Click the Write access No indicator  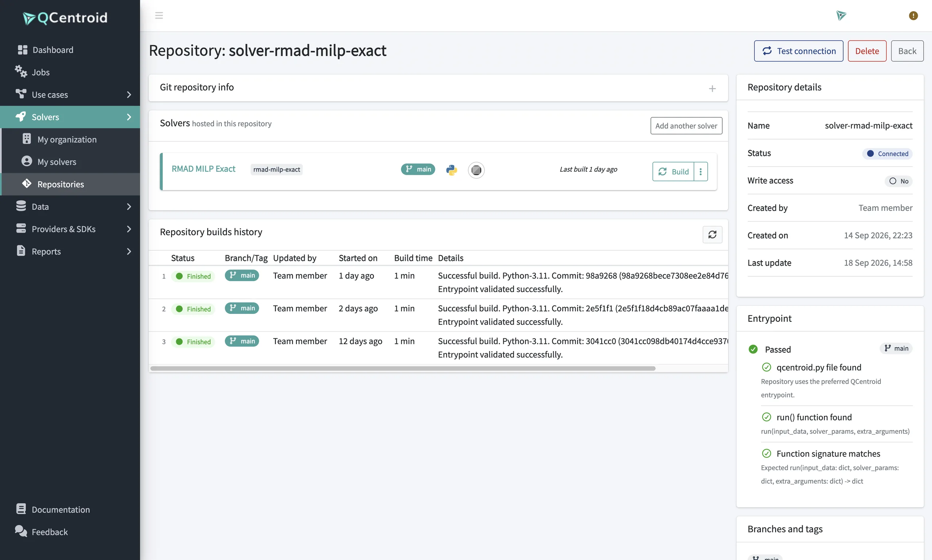(x=899, y=181)
